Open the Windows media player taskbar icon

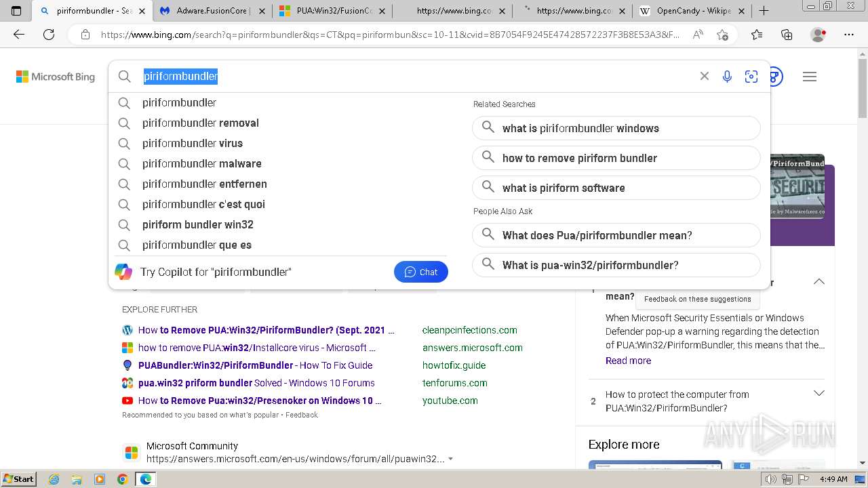click(x=100, y=479)
